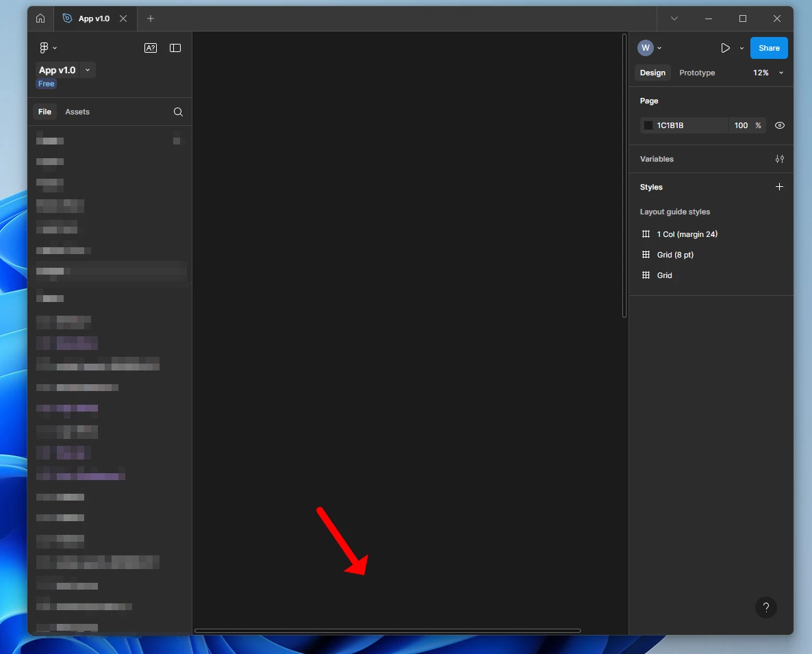Toggle the sidebar panel layout icon

coord(175,48)
